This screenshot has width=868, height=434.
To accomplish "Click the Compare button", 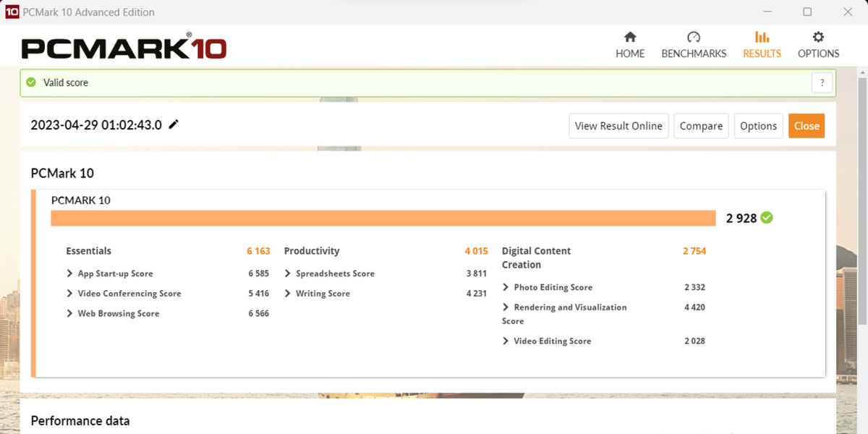I will 701,126.
